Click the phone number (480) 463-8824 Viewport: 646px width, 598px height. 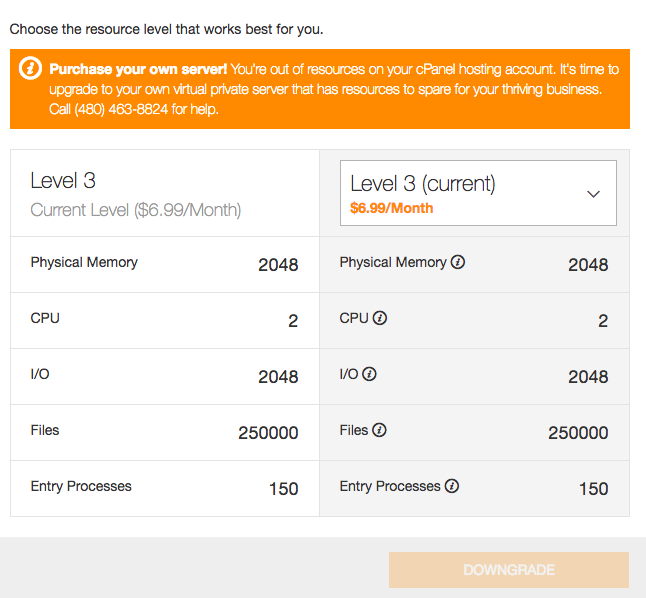coord(121,109)
